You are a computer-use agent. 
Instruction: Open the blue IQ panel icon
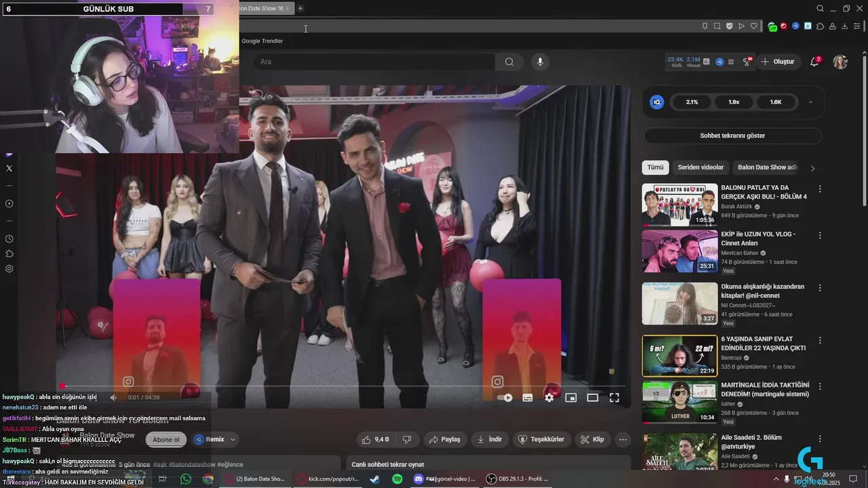click(x=656, y=102)
